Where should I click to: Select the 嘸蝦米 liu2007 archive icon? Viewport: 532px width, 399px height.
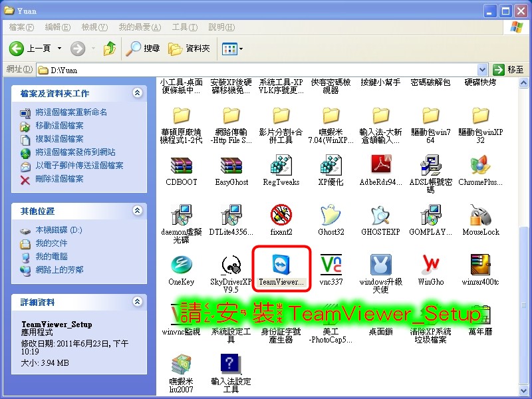click(x=181, y=364)
